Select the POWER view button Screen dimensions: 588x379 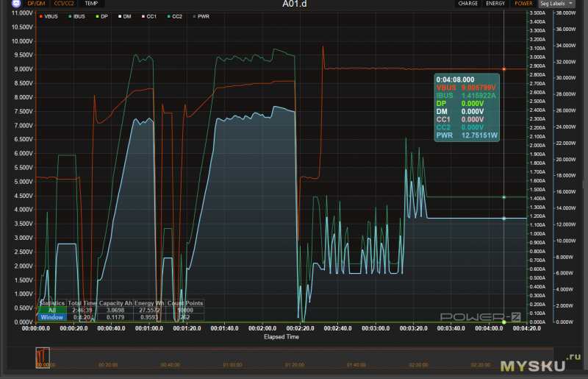pyautogui.click(x=523, y=4)
